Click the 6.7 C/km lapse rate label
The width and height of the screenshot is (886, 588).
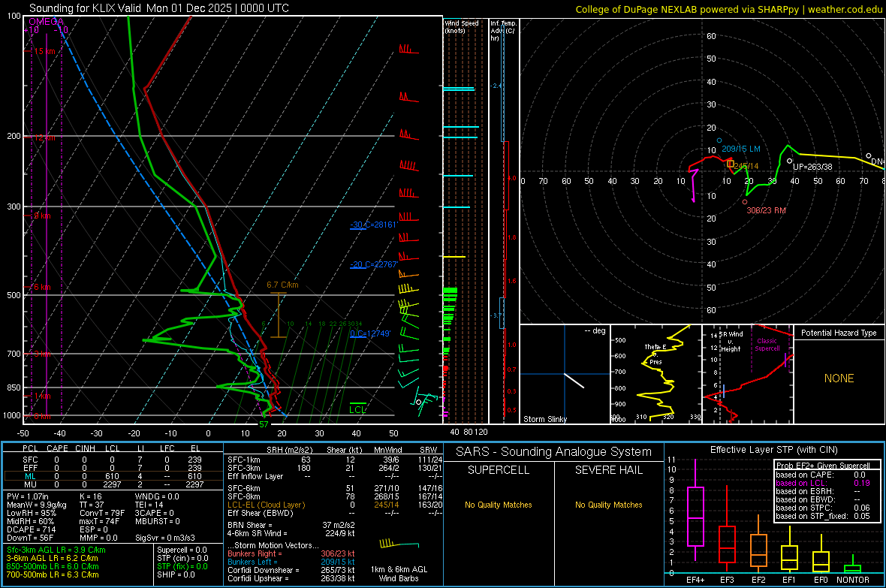(x=282, y=285)
